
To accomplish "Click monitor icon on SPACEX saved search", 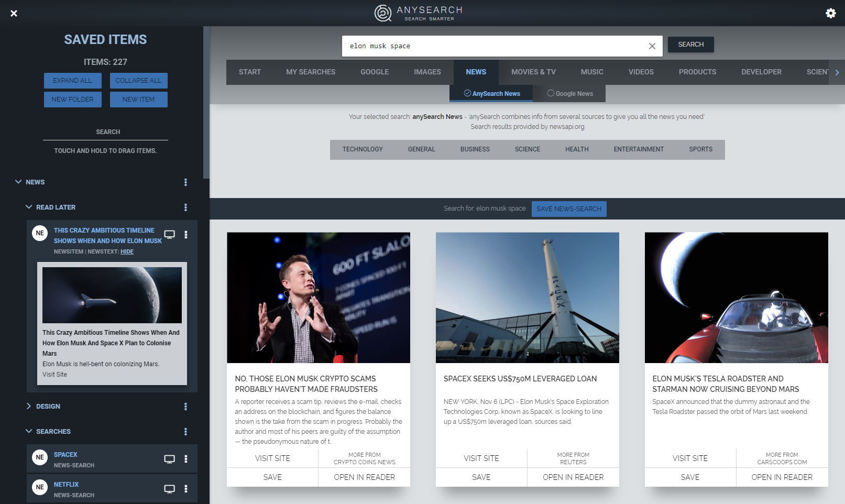I will tap(169, 459).
